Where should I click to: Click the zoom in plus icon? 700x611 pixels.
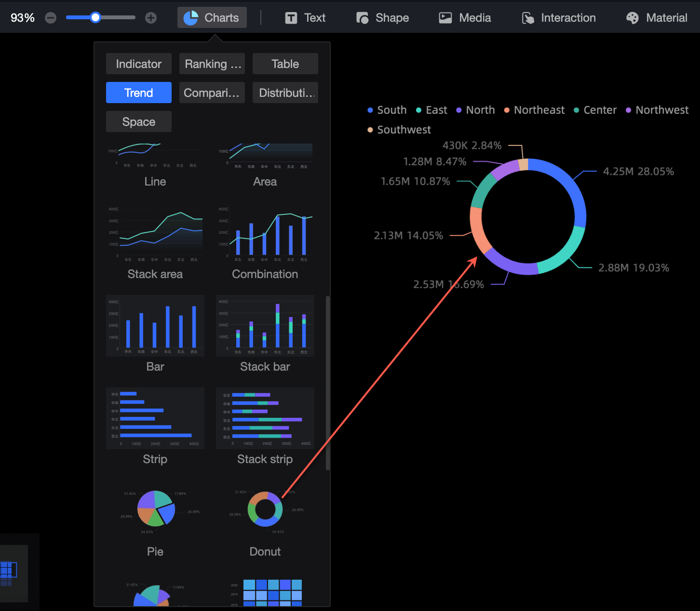pos(151,18)
